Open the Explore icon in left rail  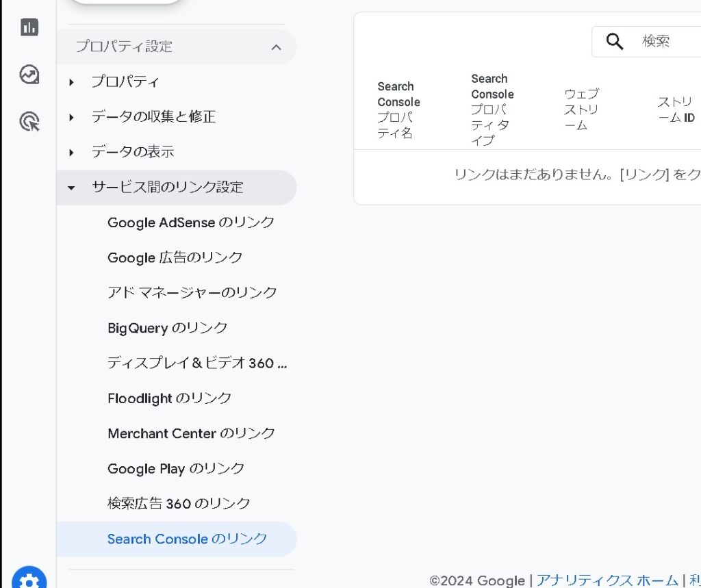29,75
